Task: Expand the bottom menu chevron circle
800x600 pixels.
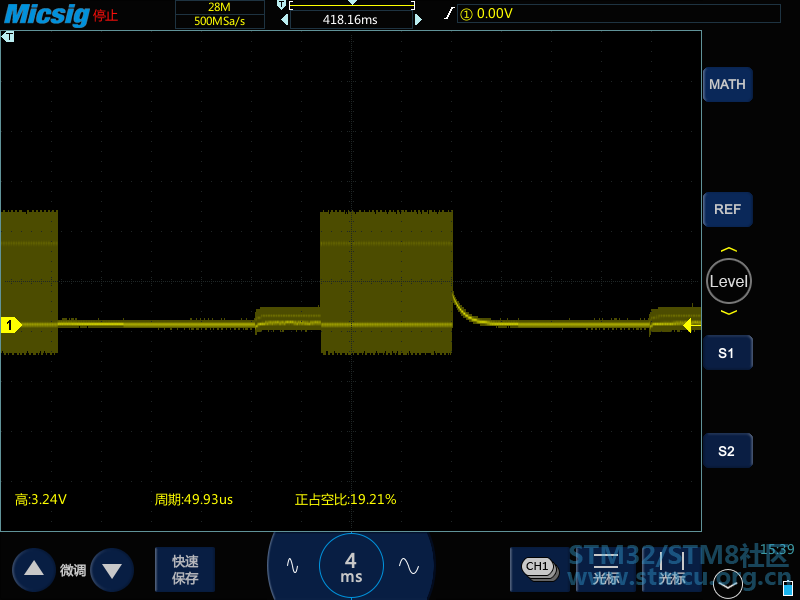Action: tap(728, 583)
